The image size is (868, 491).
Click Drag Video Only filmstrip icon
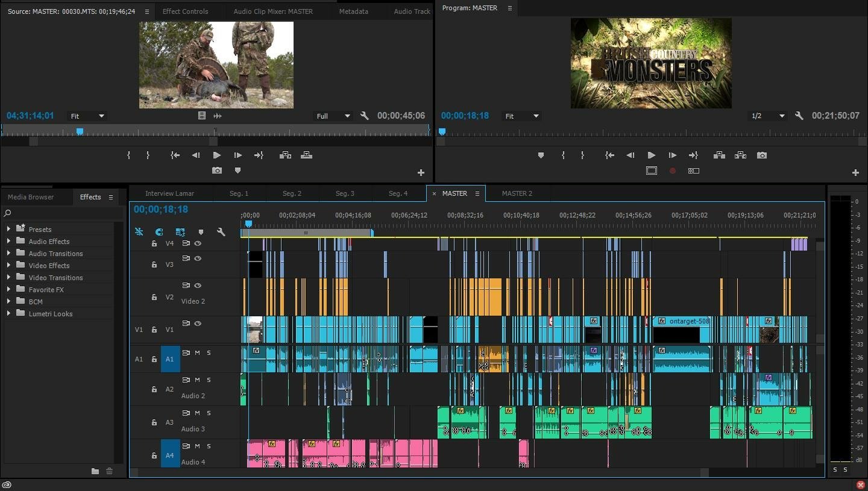tap(202, 116)
